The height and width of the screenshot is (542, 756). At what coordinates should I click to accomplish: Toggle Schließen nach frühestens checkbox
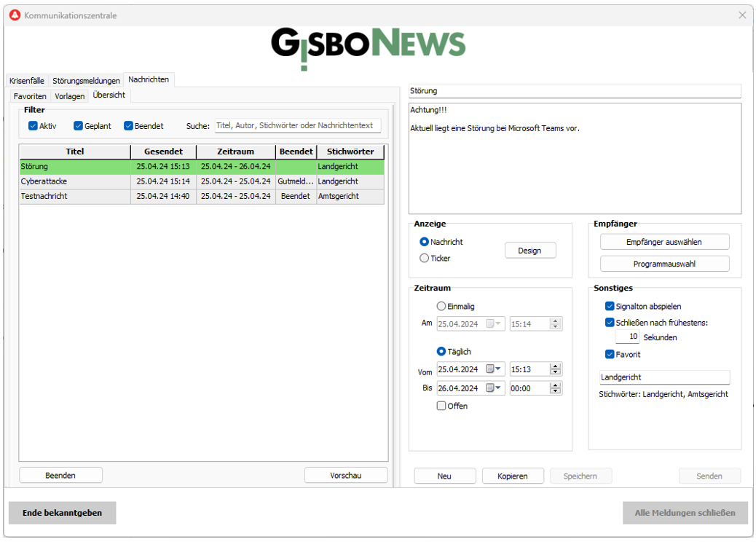pyautogui.click(x=610, y=323)
